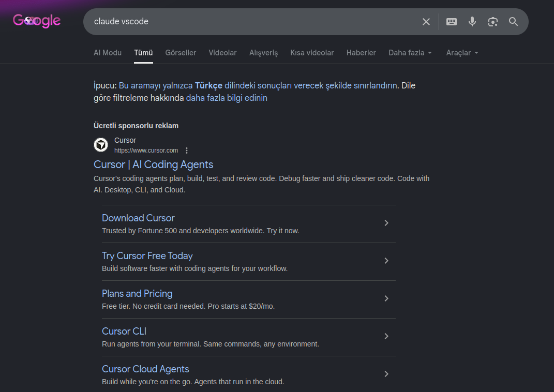
Task: Click the chevron on Plans and Pricing row
Action: coord(386,298)
